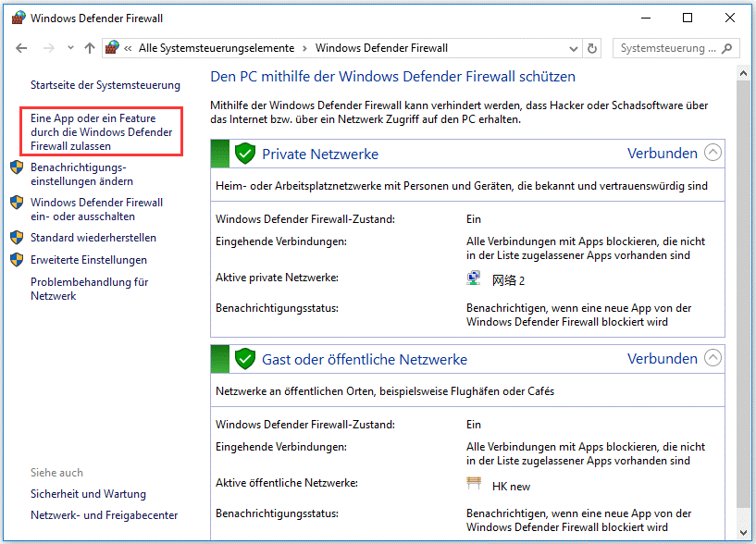Viewport: 756px width, 544px height.
Task: Click firewall icon in the title bar
Action: 19,18
